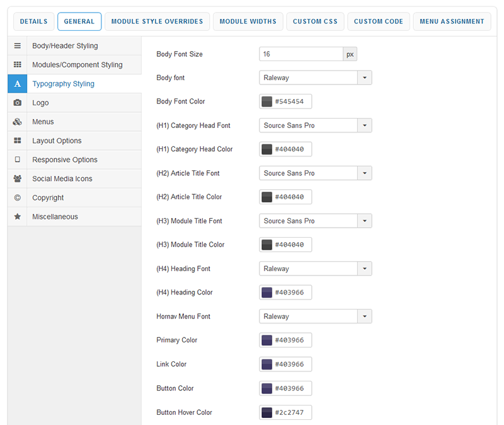Click the Layout Options icon in sidebar
This screenshot has width=504, height=425.
[17, 141]
